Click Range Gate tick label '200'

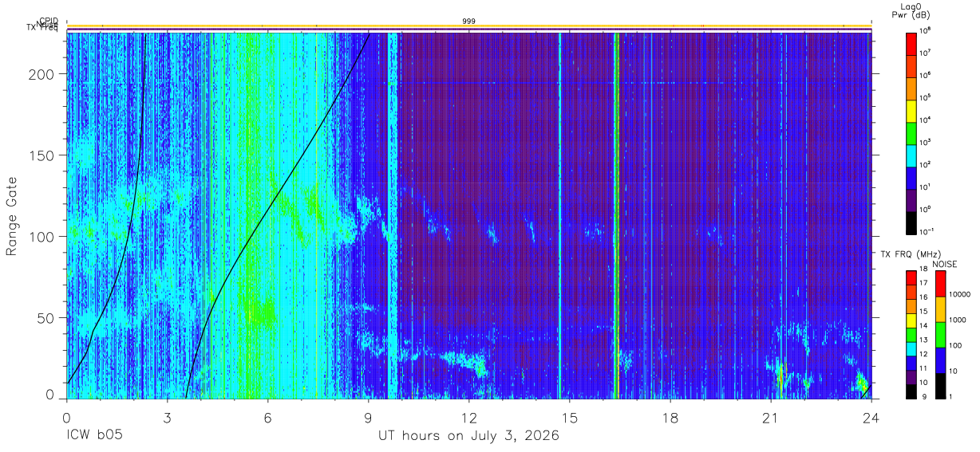[42, 74]
